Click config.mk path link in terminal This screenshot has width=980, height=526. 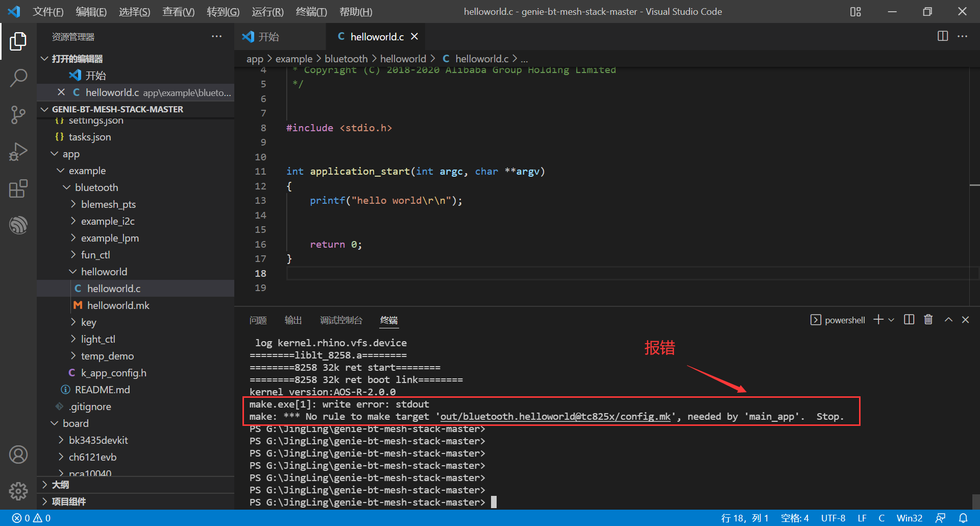click(x=555, y=417)
